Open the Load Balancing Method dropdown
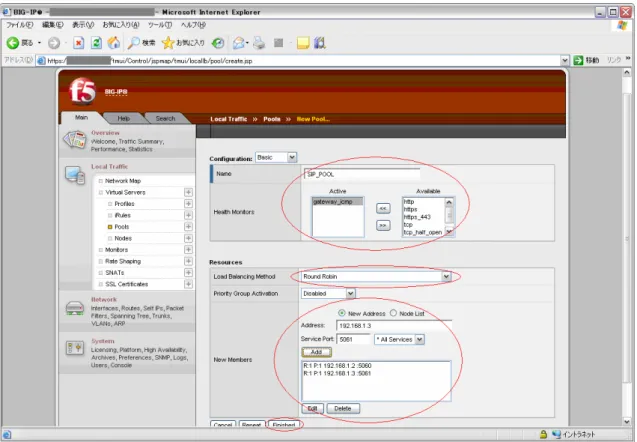 376,277
